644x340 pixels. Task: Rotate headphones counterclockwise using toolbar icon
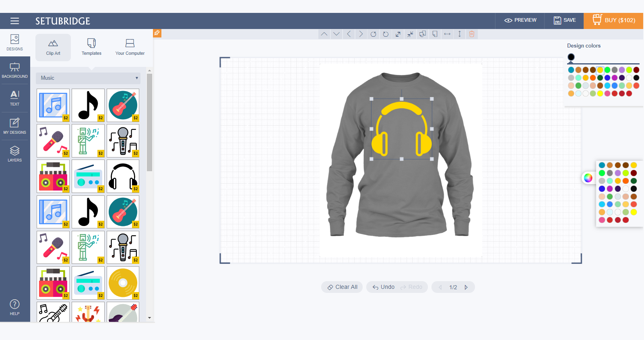pos(373,34)
